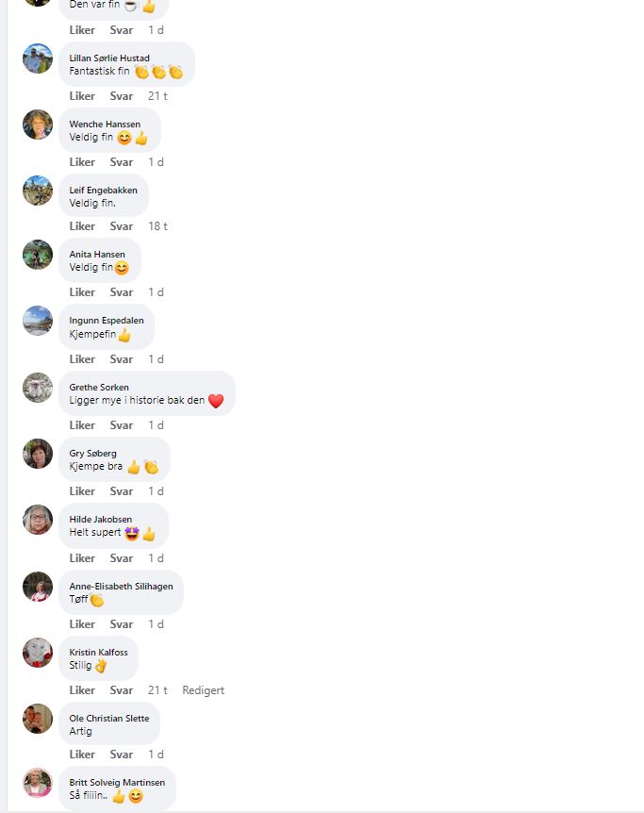Click Wenche Hanssen's avatar

[x=38, y=124]
